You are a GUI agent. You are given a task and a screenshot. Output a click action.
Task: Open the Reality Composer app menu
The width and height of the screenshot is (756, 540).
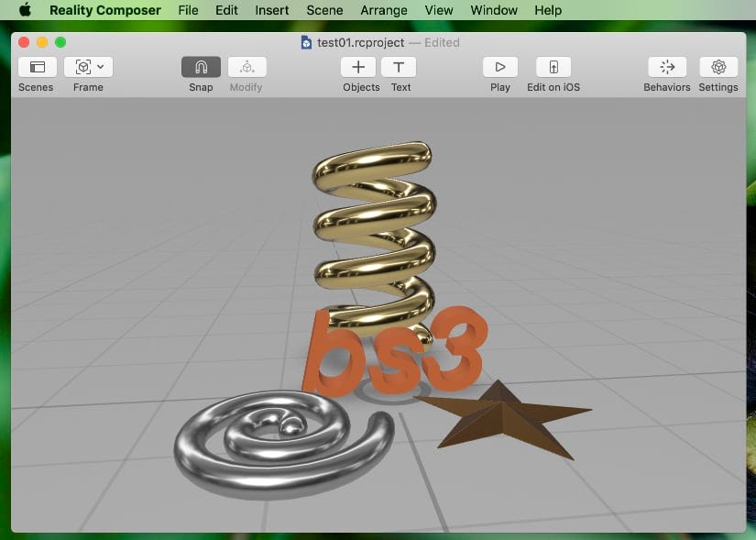[105, 10]
